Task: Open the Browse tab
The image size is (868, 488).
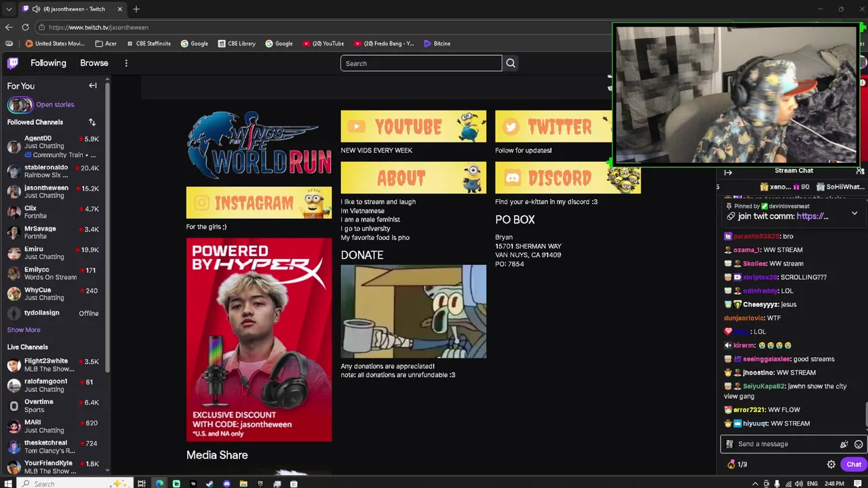Action: tap(94, 63)
